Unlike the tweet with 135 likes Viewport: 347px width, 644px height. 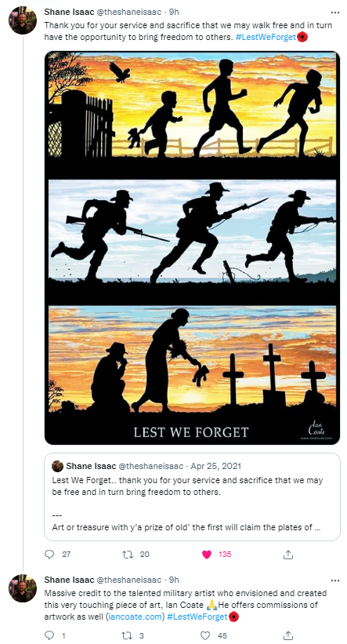click(207, 555)
